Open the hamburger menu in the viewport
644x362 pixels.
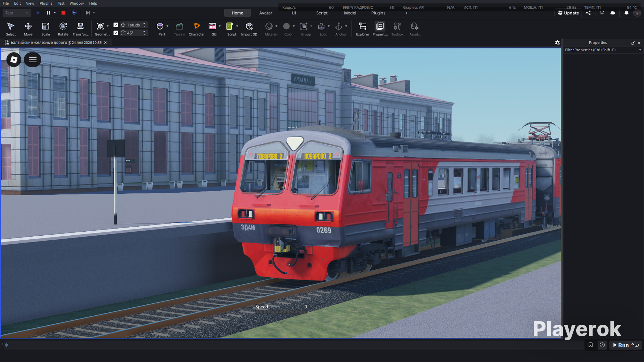[33, 60]
